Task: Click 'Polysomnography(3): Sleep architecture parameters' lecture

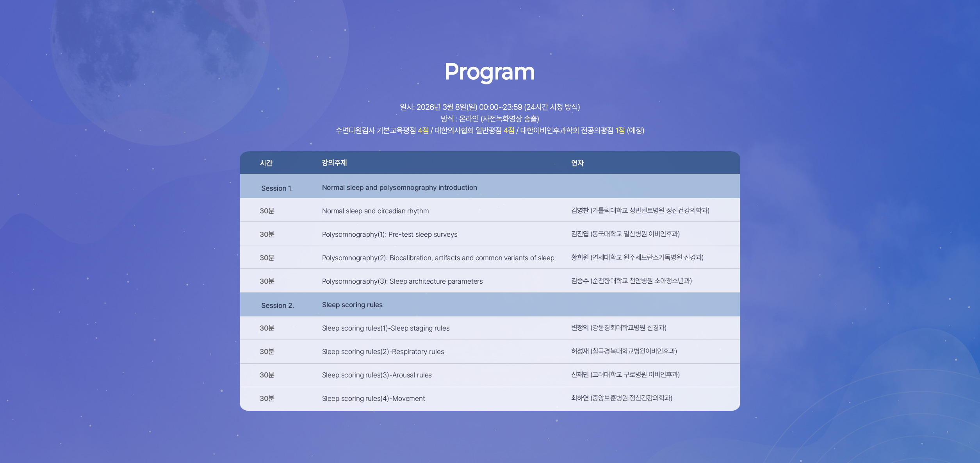Action: tap(402, 281)
